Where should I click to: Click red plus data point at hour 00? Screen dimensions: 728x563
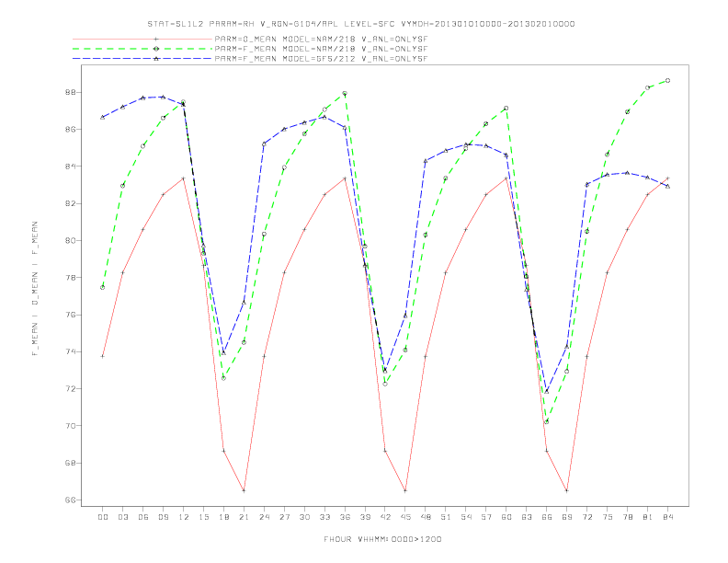tap(103, 356)
